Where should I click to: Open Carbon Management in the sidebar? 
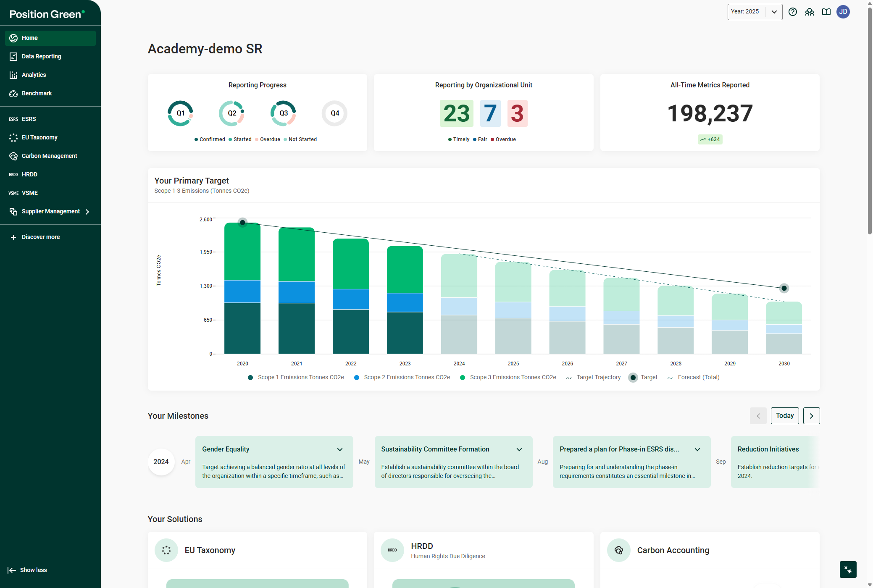(x=49, y=156)
